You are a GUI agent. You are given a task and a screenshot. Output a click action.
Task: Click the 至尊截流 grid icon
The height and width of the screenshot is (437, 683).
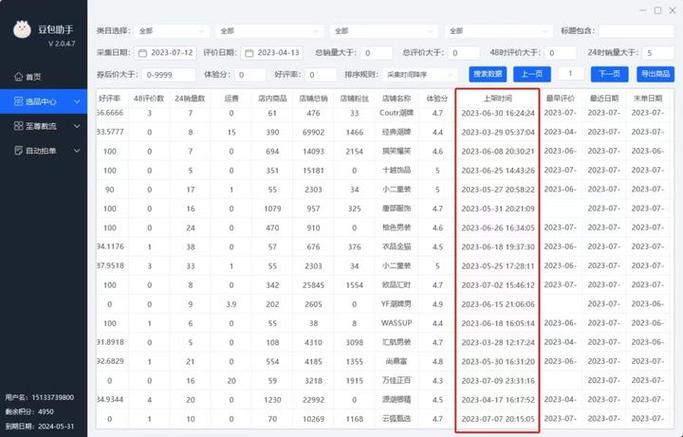click(18, 126)
